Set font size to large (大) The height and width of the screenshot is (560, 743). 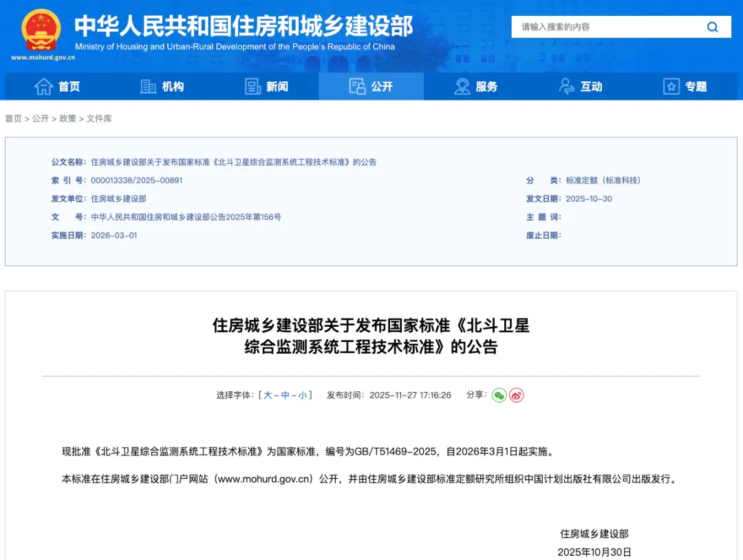pyautogui.click(x=268, y=396)
